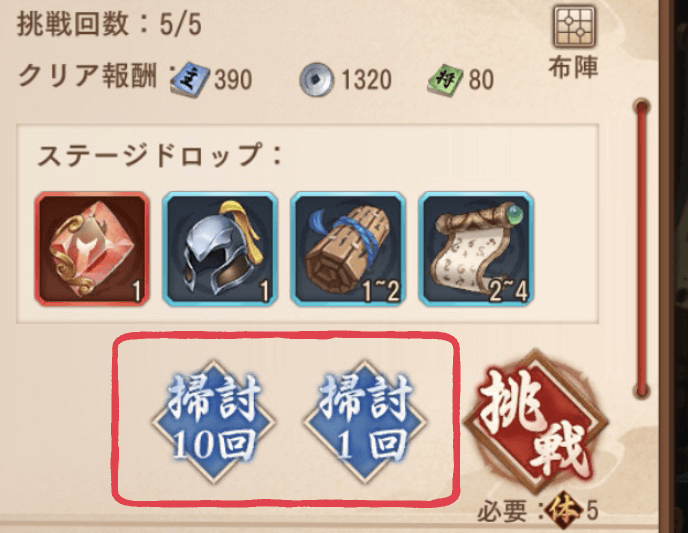Start 掃討 1回 sweep
Image resolution: width=688 pixels, height=533 pixels.
click(x=365, y=422)
